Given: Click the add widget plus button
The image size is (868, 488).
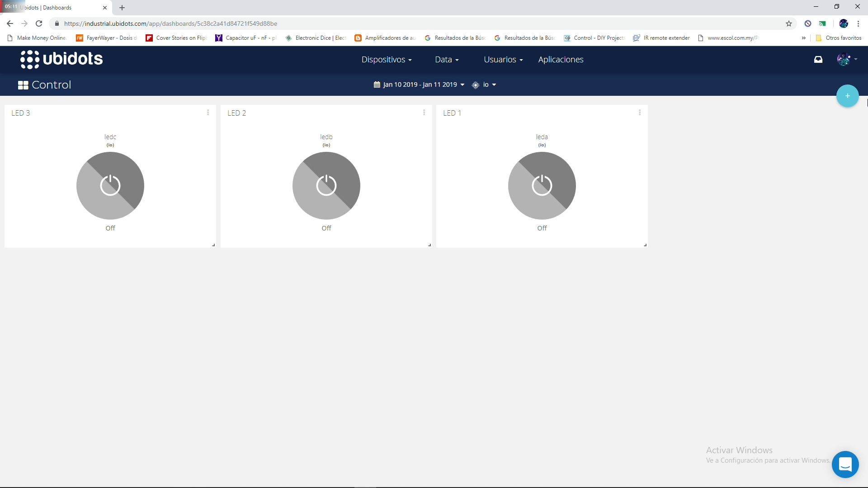Looking at the screenshot, I should coord(847,96).
